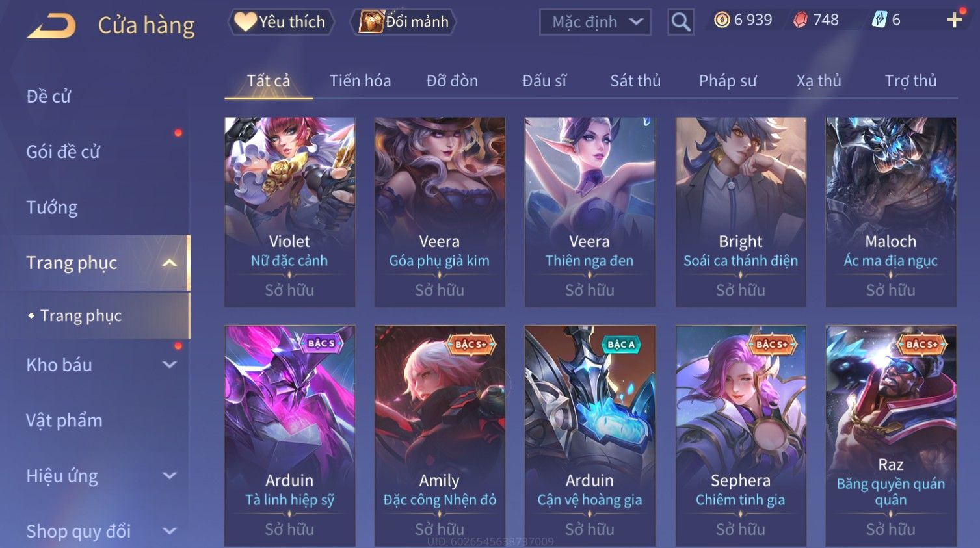Open the Yêu thích heart favorites
The height and width of the screenshot is (548, 980).
pyautogui.click(x=281, y=21)
